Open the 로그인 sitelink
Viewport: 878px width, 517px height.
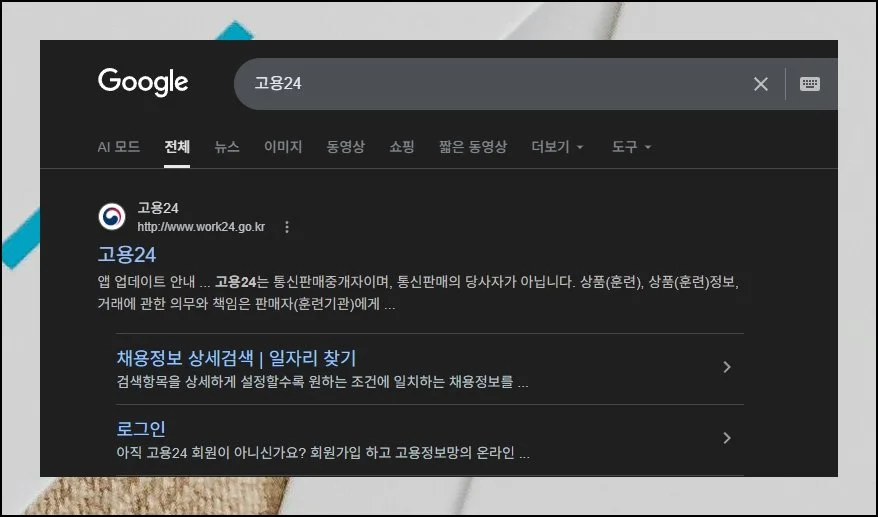[x=141, y=429]
